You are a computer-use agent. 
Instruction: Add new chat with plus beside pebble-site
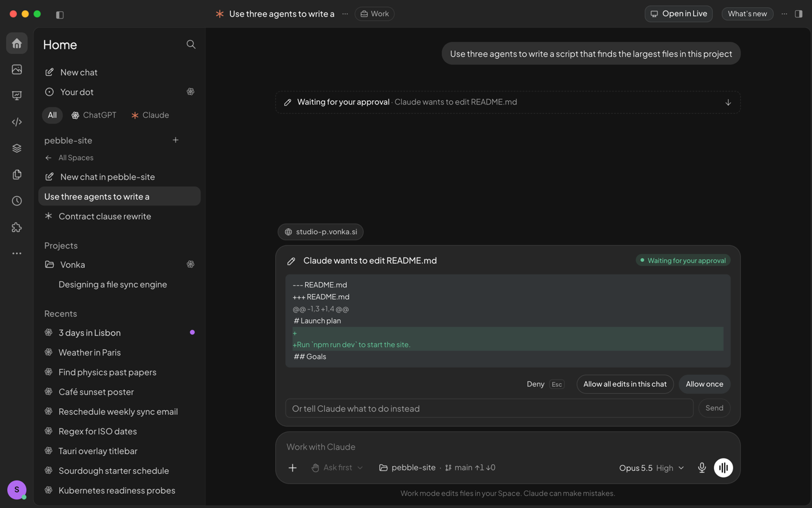click(x=176, y=140)
